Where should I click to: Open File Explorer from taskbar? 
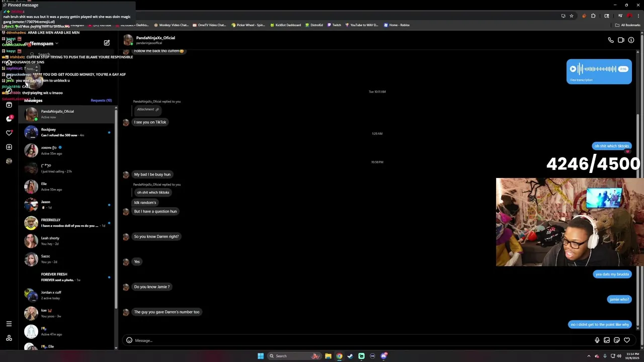pos(328,356)
